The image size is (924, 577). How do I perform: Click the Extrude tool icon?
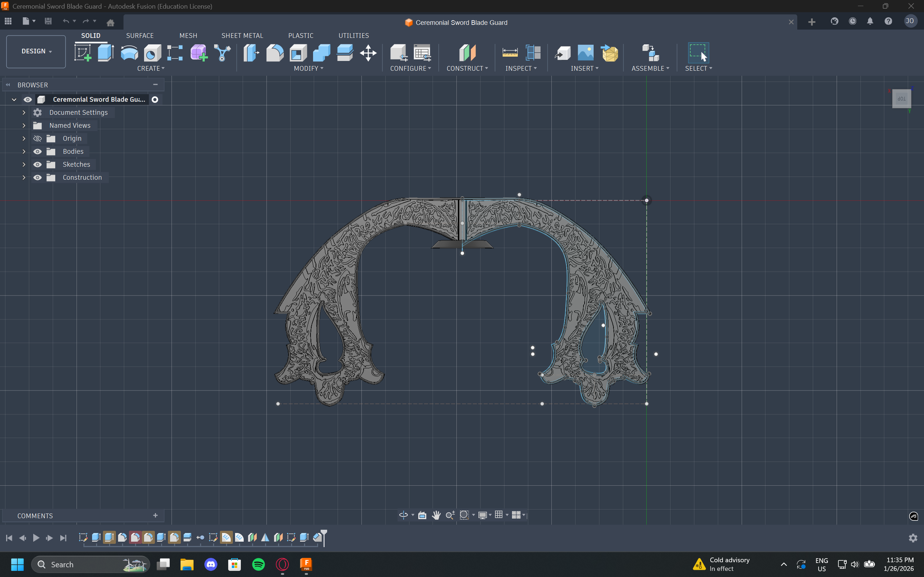pos(106,53)
